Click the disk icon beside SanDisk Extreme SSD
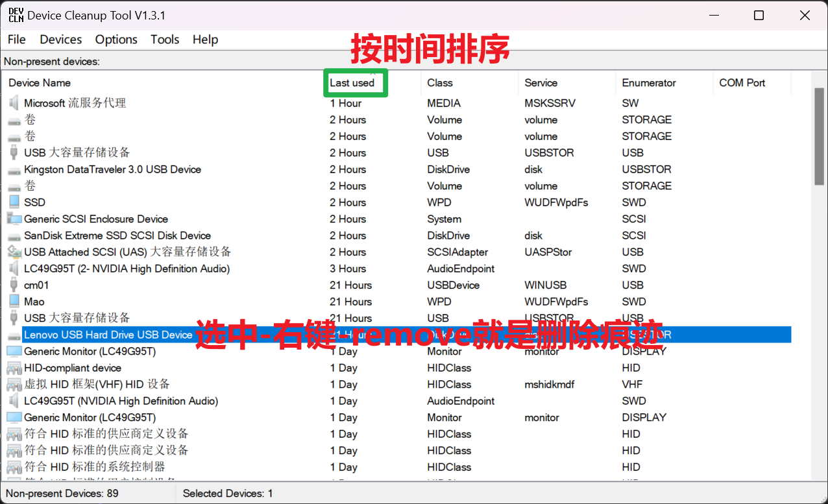This screenshot has width=828, height=504. [14, 236]
